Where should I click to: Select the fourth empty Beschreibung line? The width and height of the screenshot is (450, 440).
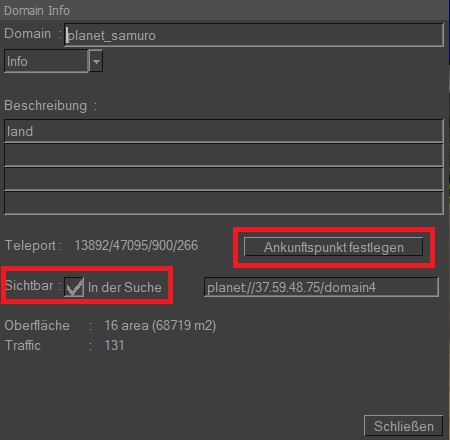(x=224, y=203)
